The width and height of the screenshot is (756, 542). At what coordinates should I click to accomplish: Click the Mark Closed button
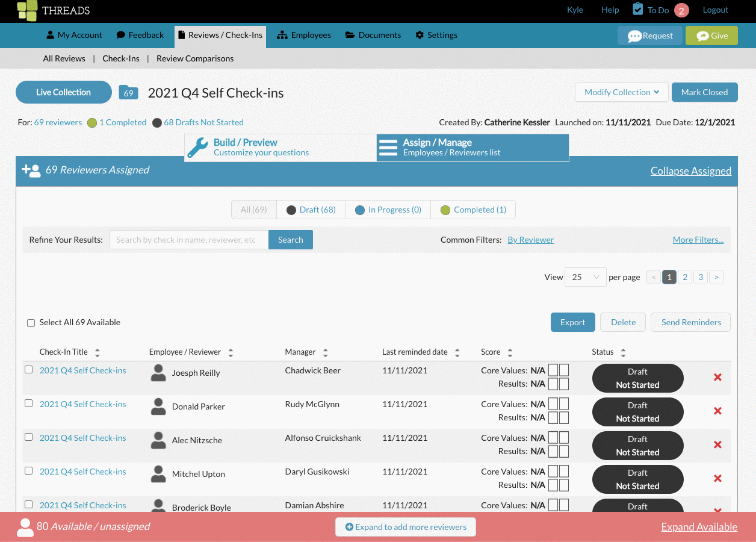coord(704,92)
